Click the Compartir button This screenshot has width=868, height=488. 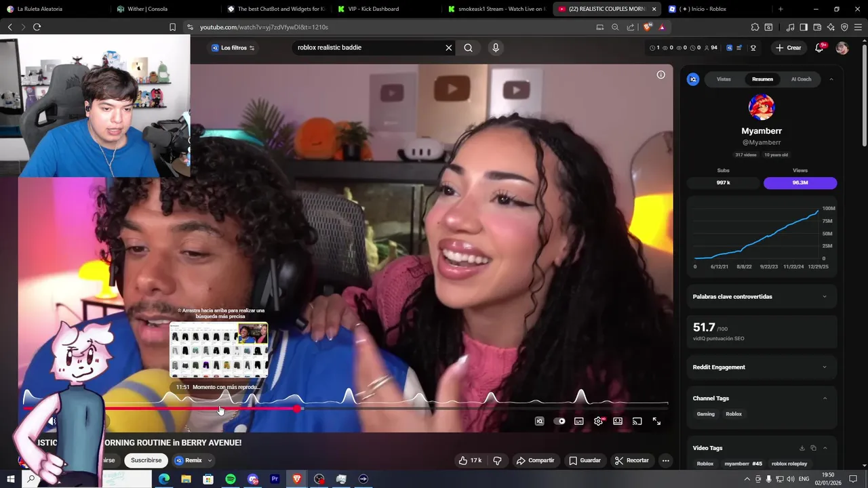coord(535,460)
